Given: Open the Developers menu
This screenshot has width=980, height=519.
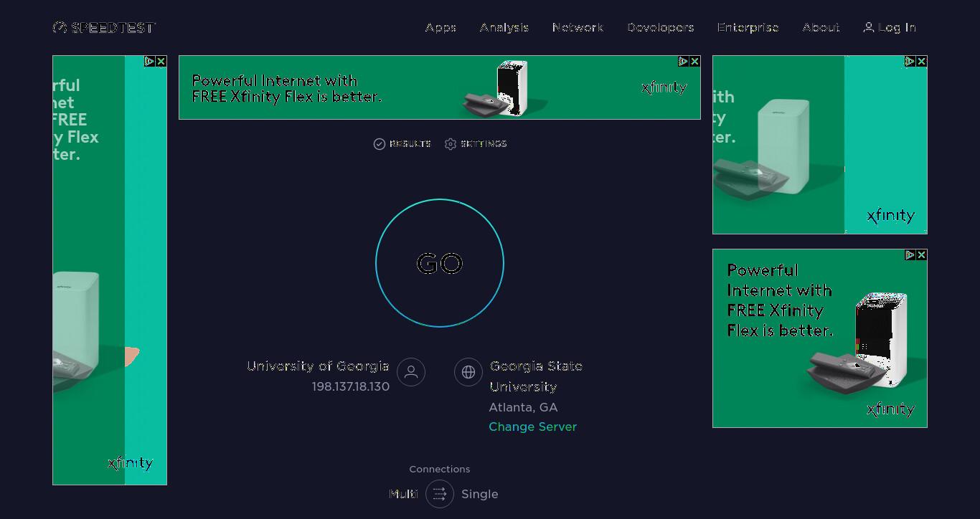Looking at the screenshot, I should point(661,27).
